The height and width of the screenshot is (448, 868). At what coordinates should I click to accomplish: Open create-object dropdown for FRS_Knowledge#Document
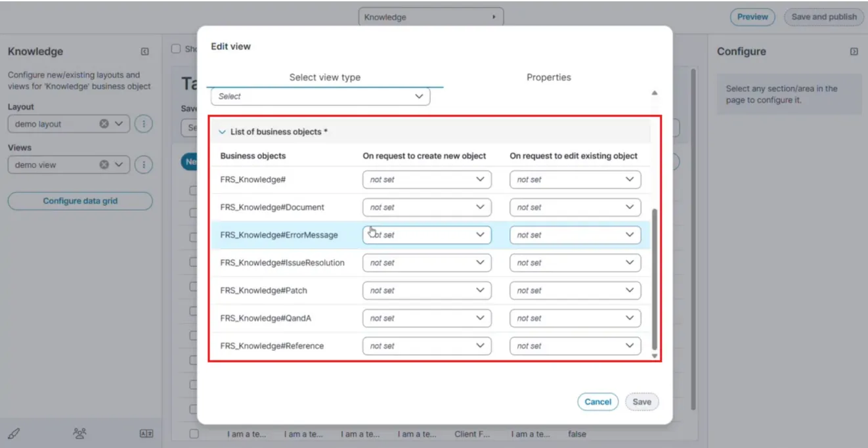click(427, 207)
